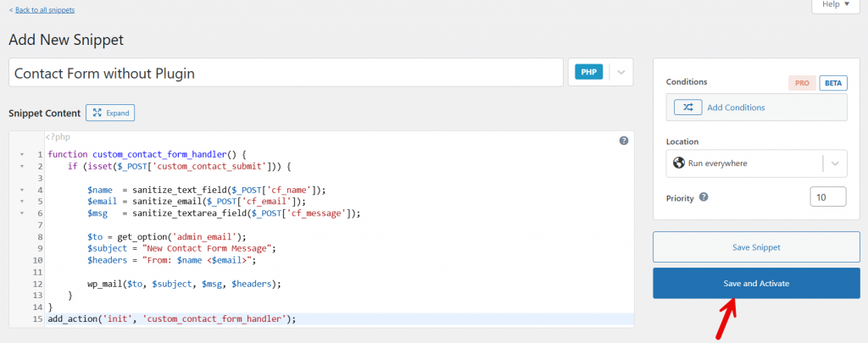Collapse the code fold at line 1
The height and width of the screenshot is (343, 868).
21,154
